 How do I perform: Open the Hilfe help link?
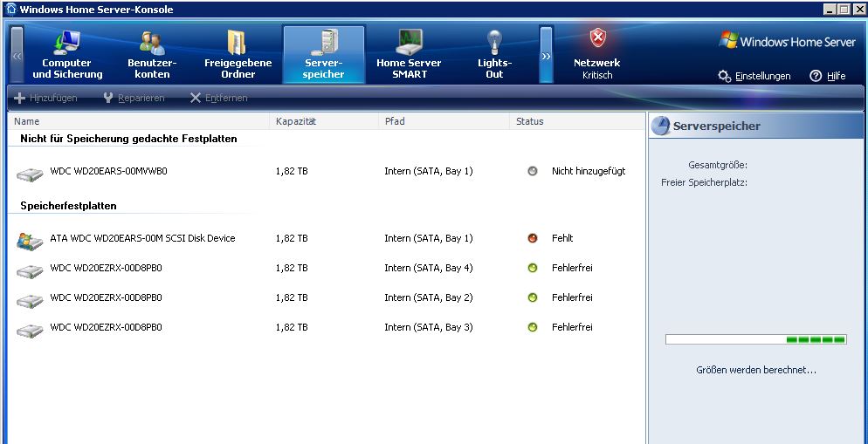point(828,76)
